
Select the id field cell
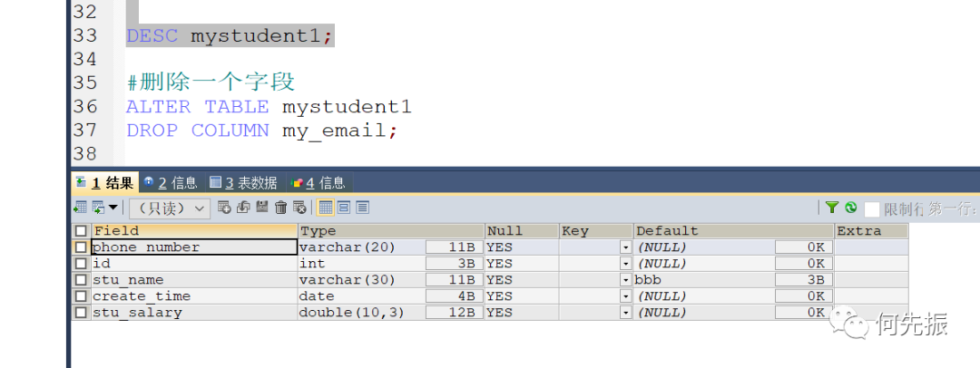pos(194,264)
